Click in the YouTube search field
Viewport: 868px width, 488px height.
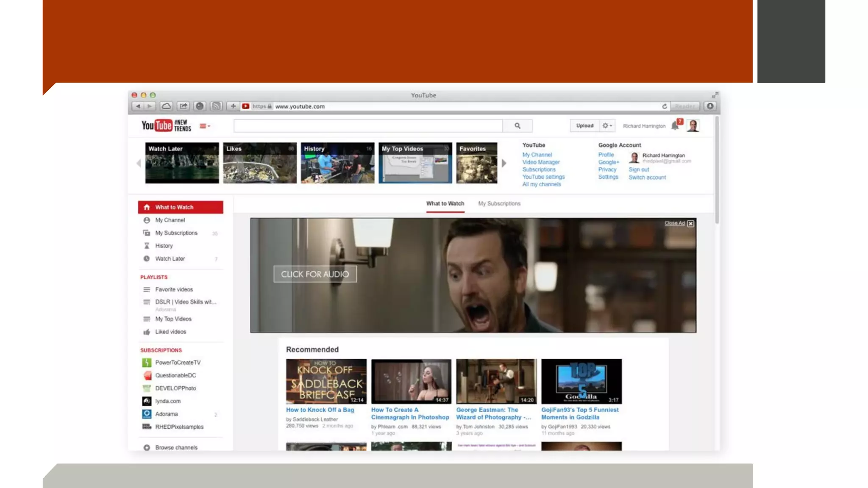367,126
